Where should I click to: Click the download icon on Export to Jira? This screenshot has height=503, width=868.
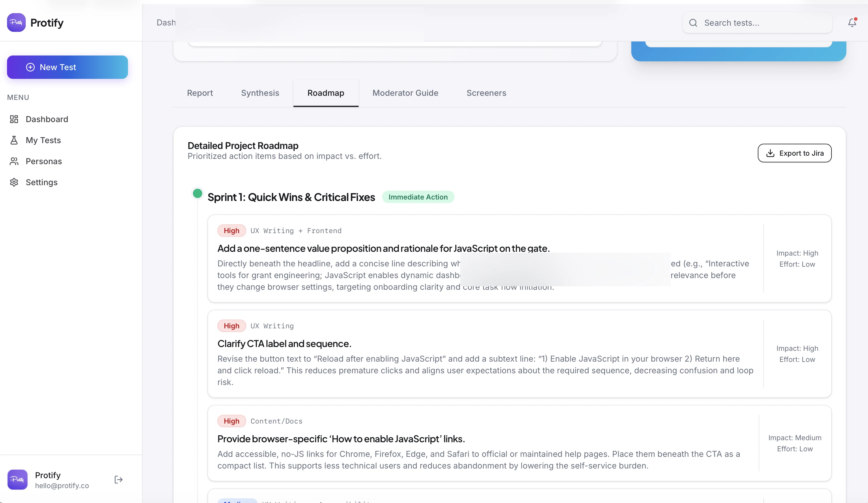pyautogui.click(x=770, y=153)
